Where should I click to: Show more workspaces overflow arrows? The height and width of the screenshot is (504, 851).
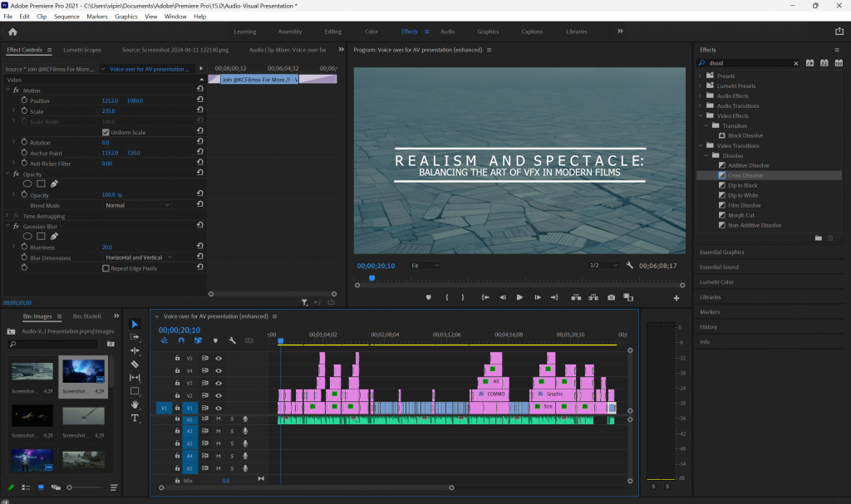point(620,32)
